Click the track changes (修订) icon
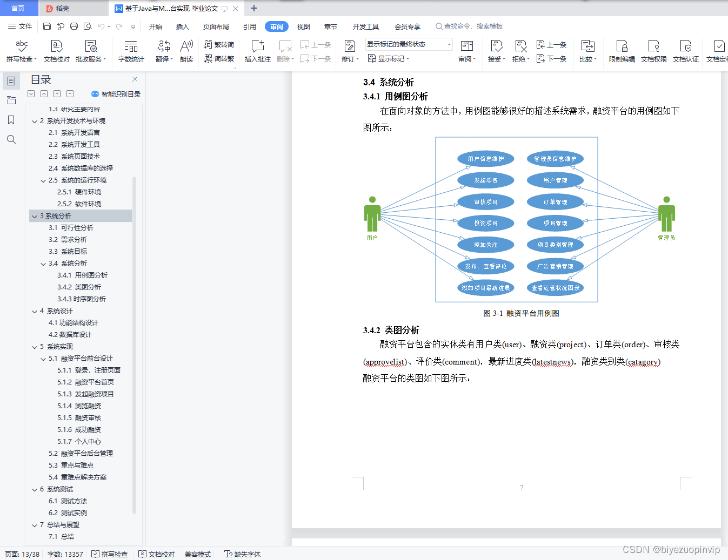This screenshot has height=560, width=728. tap(350, 46)
